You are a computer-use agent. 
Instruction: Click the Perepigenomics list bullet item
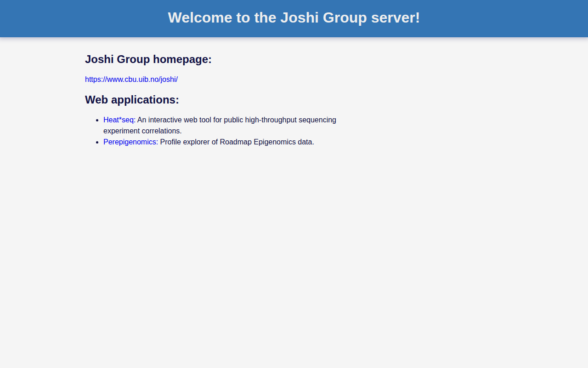click(97, 142)
